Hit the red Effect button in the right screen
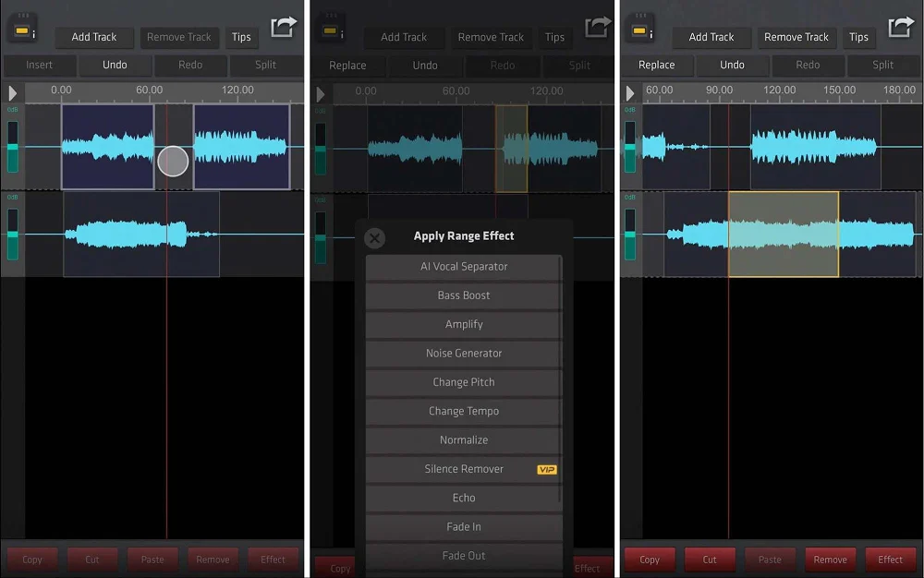Screen dimensions: 924x578 click(890, 560)
